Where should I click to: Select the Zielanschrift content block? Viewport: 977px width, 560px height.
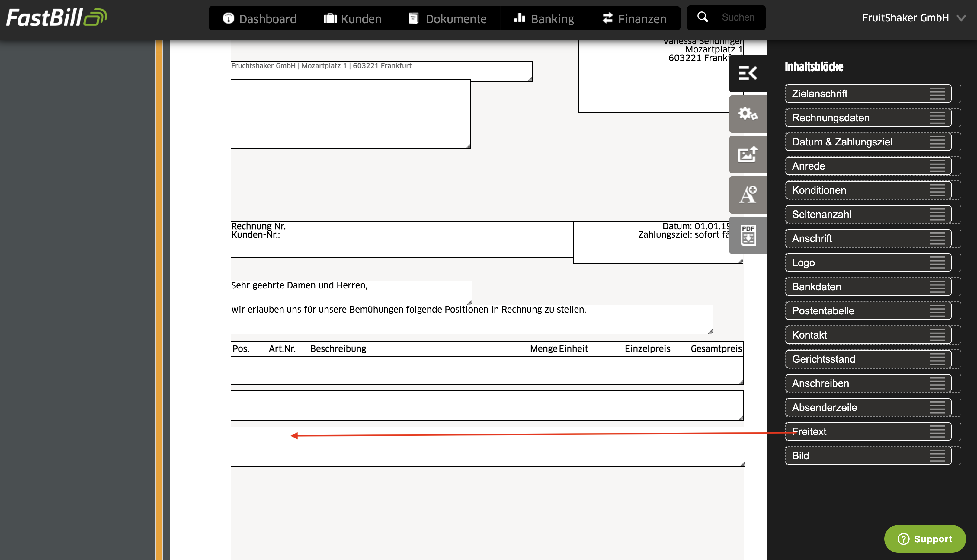tap(868, 94)
